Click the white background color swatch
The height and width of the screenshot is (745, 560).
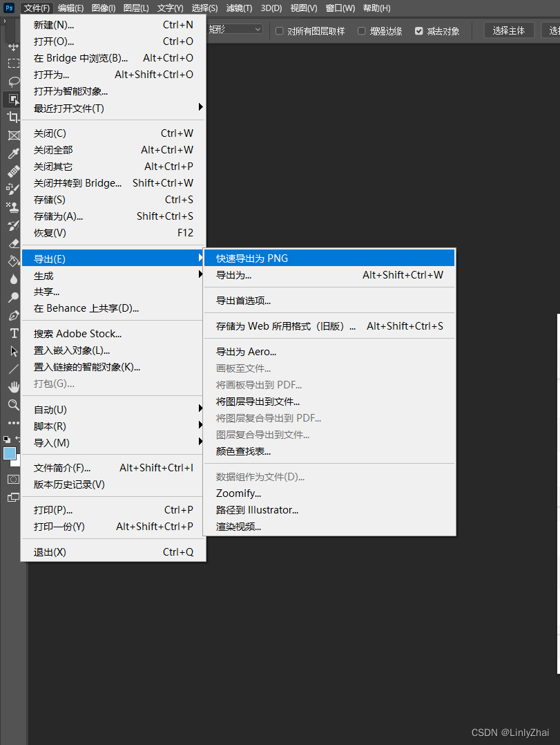17,462
